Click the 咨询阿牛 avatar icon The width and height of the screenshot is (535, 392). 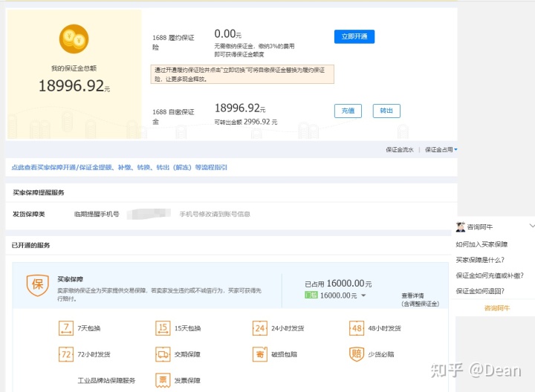(460, 226)
